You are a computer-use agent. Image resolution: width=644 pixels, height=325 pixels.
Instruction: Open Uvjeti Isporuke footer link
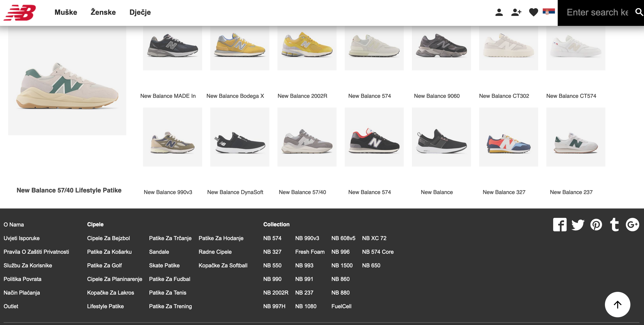click(x=22, y=238)
